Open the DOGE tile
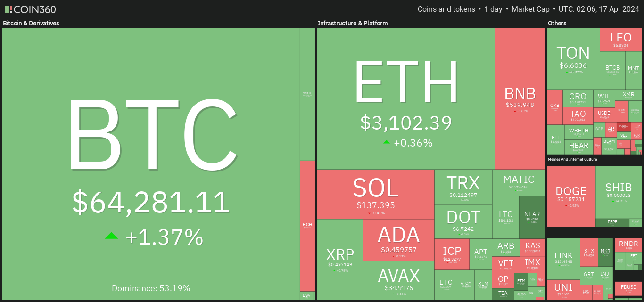 (571, 196)
